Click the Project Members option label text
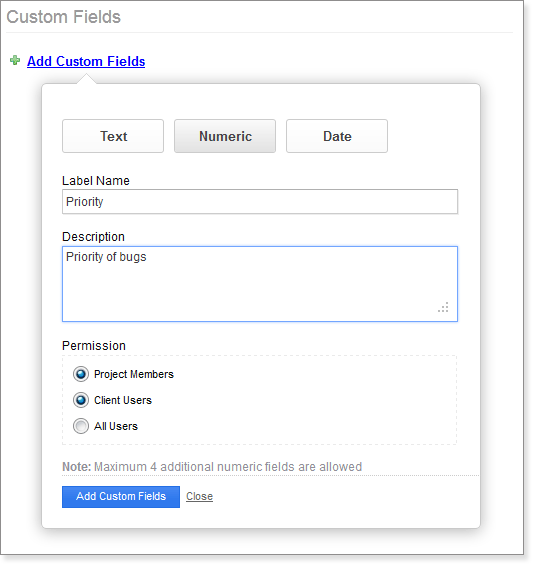The image size is (542, 570). click(134, 374)
